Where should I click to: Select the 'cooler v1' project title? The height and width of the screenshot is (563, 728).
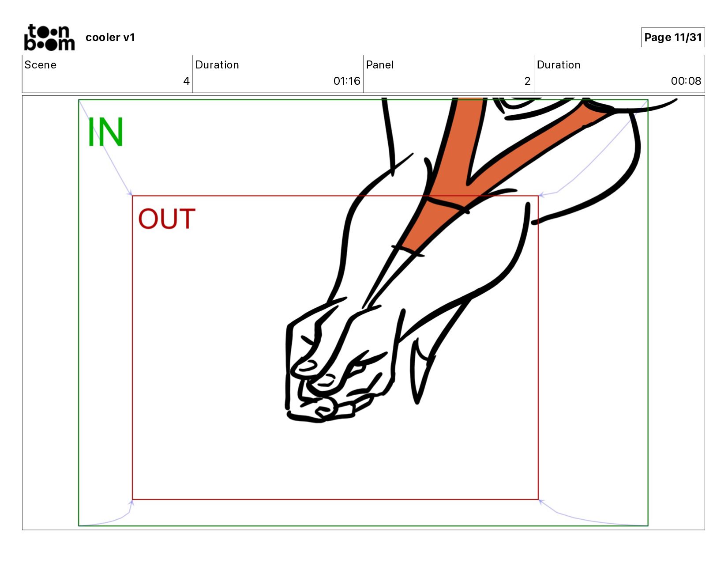[110, 38]
